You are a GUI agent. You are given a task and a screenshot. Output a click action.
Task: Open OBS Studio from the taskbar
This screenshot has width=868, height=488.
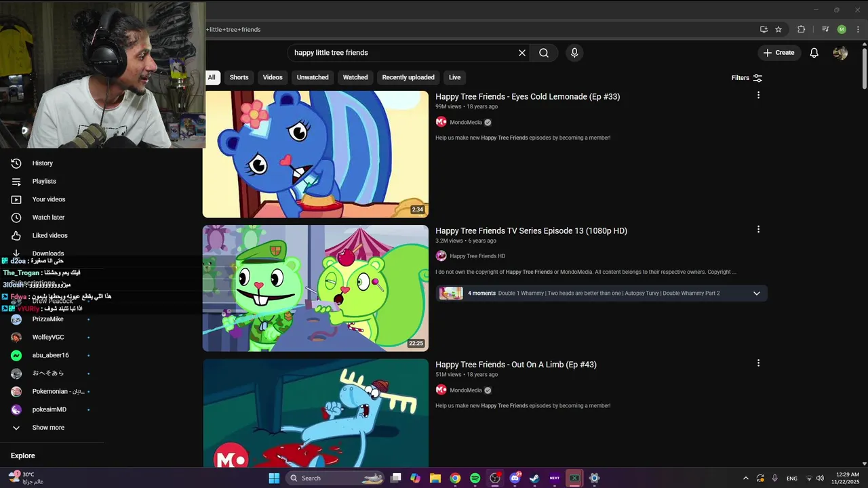pyautogui.click(x=495, y=478)
